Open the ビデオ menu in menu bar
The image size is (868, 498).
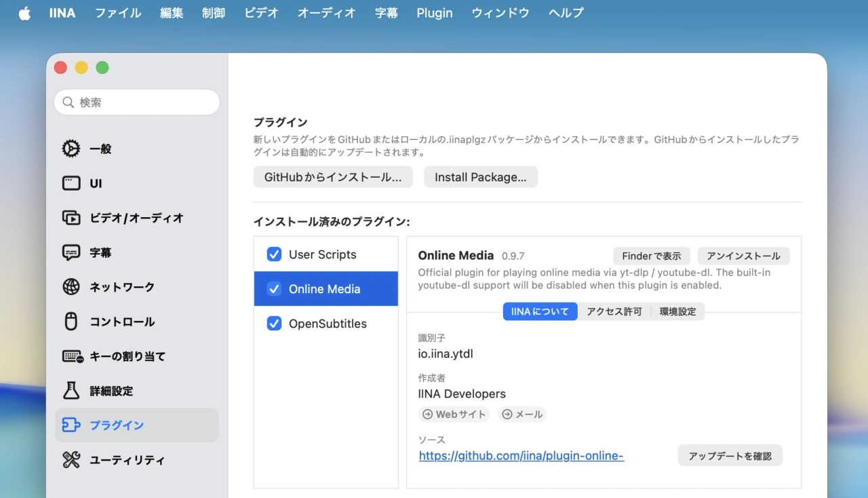coord(261,12)
